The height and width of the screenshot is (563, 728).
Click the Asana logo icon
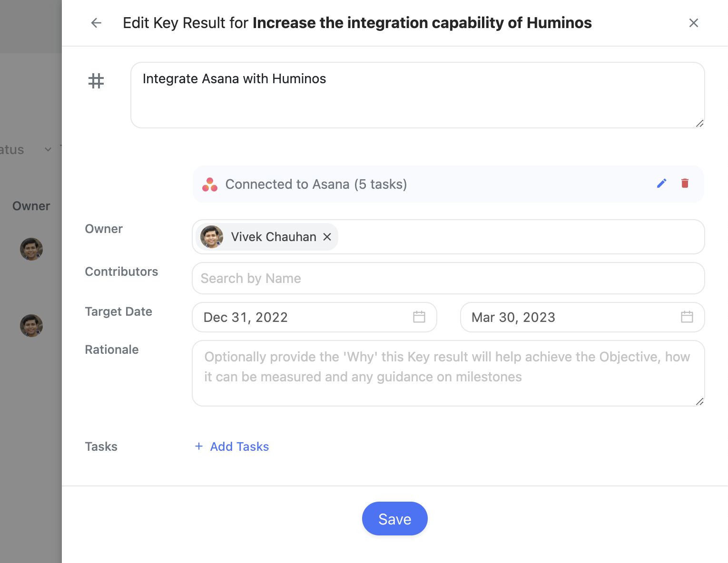210,184
